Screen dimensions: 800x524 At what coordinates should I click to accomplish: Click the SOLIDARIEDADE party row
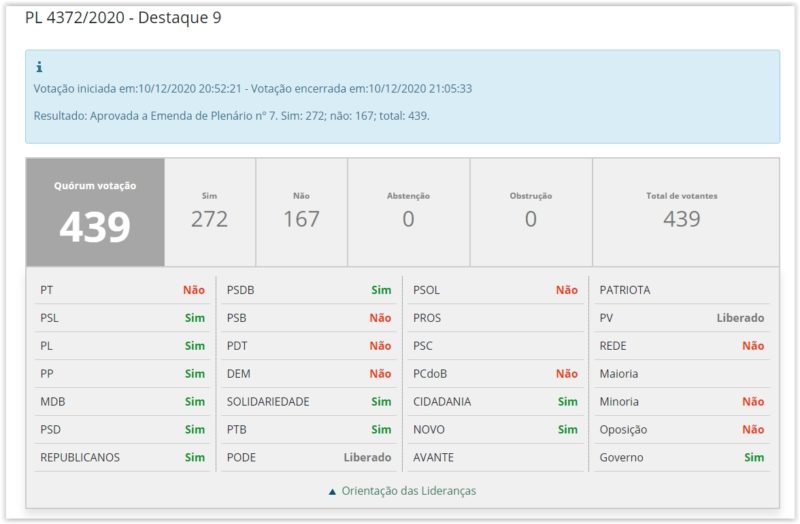[x=308, y=401]
